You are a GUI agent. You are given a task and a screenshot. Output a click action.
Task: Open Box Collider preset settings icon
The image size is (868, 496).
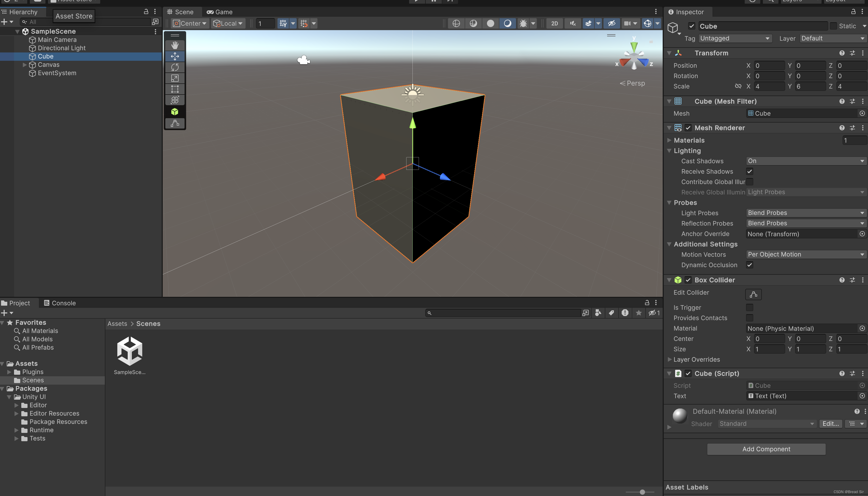coord(852,280)
